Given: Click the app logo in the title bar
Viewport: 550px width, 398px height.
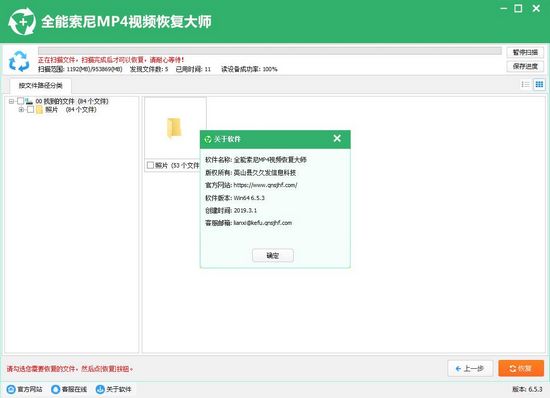Looking at the screenshot, I should [x=22, y=21].
